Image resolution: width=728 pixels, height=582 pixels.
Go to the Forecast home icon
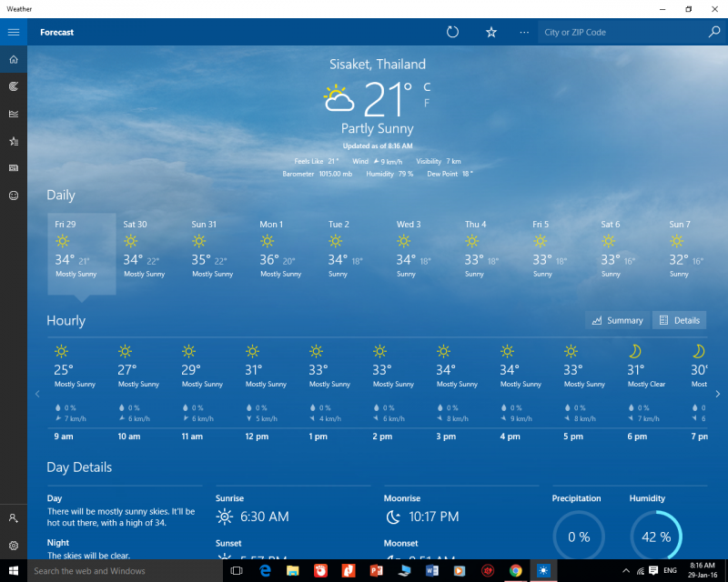(14, 60)
